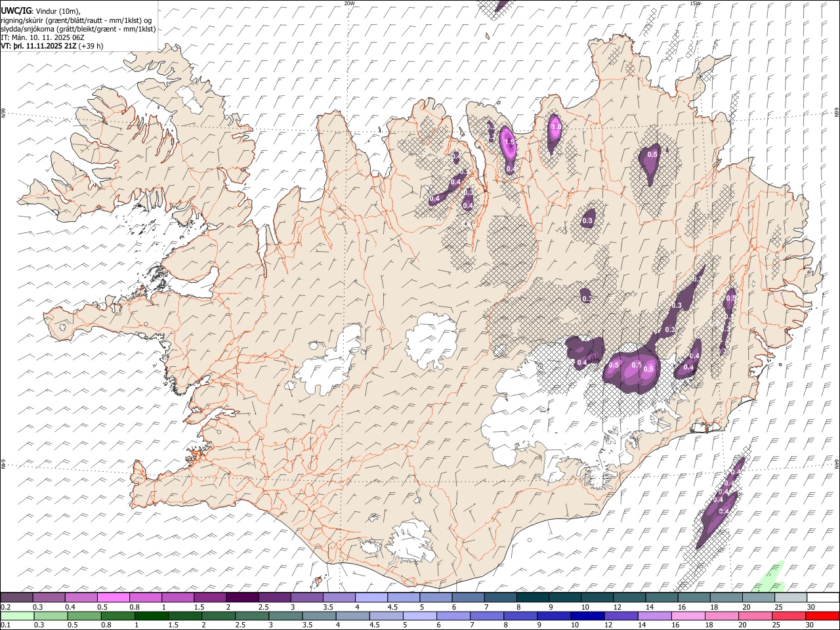Select the crimson swatch at 25 lower row

coord(789,616)
